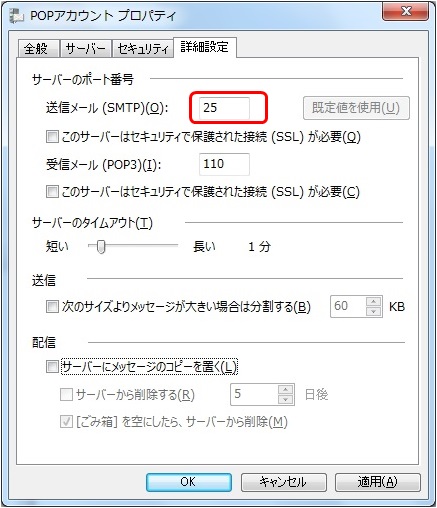The image size is (437, 508).
Task: Close the POPアカウント プロパティ dialog
Action: 405,12
